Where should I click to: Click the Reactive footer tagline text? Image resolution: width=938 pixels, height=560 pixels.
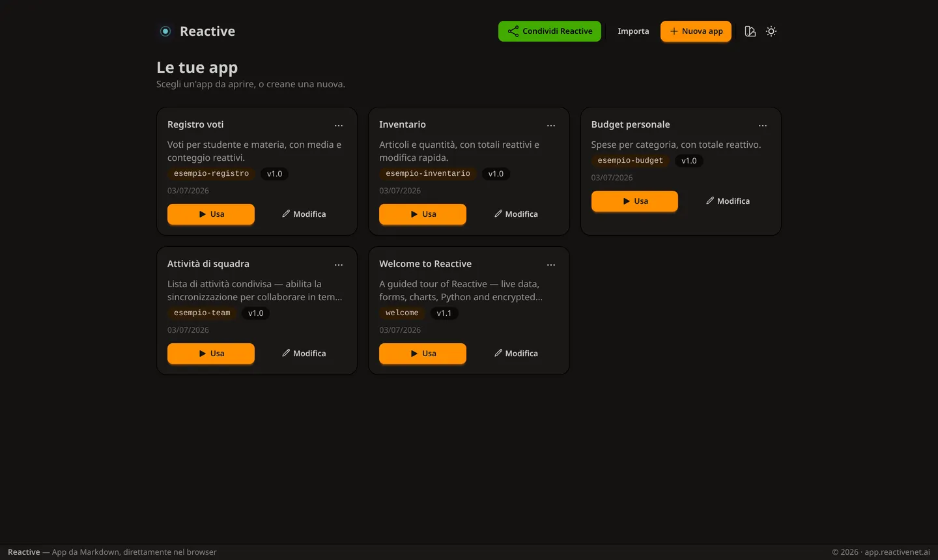112,552
